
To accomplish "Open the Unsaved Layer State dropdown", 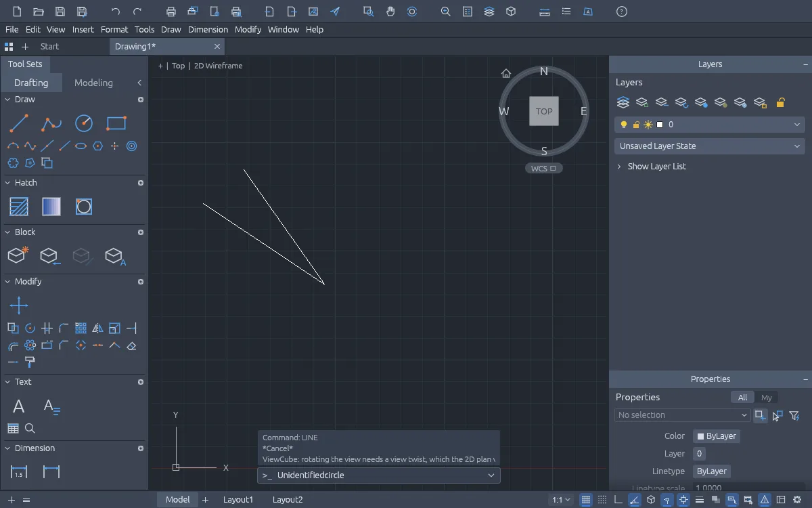I will pos(710,146).
